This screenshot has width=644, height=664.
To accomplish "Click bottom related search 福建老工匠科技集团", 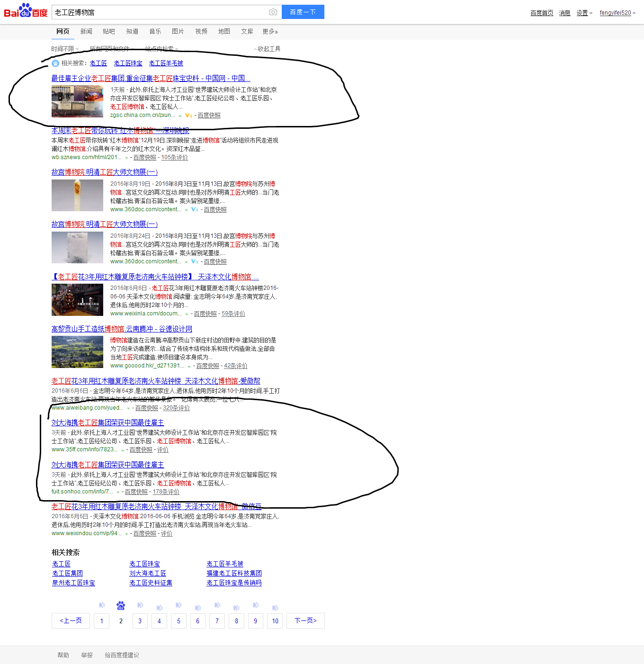I will pos(234,573).
